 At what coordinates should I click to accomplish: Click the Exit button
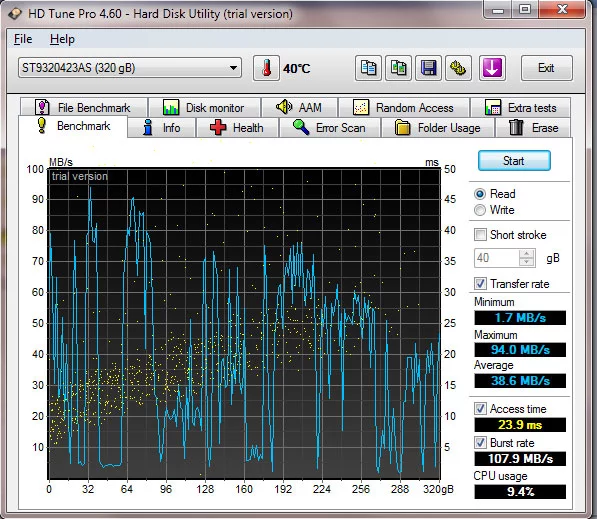tap(546, 68)
